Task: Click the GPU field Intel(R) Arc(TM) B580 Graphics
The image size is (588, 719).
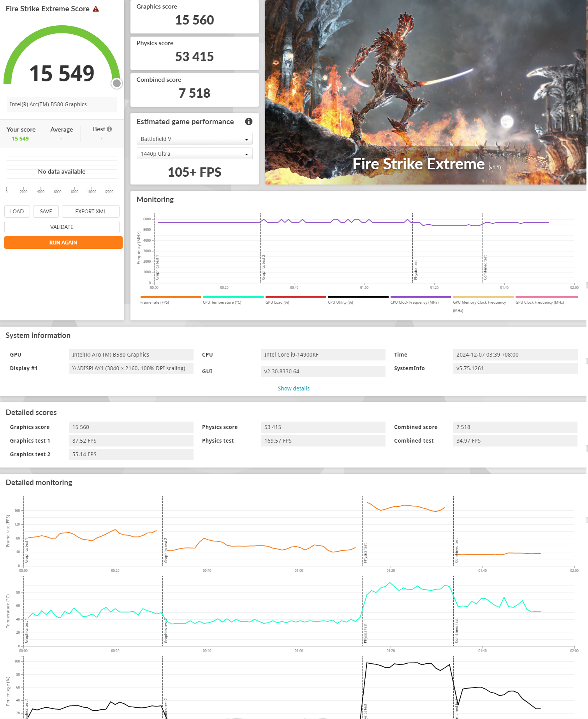Action: [x=131, y=355]
